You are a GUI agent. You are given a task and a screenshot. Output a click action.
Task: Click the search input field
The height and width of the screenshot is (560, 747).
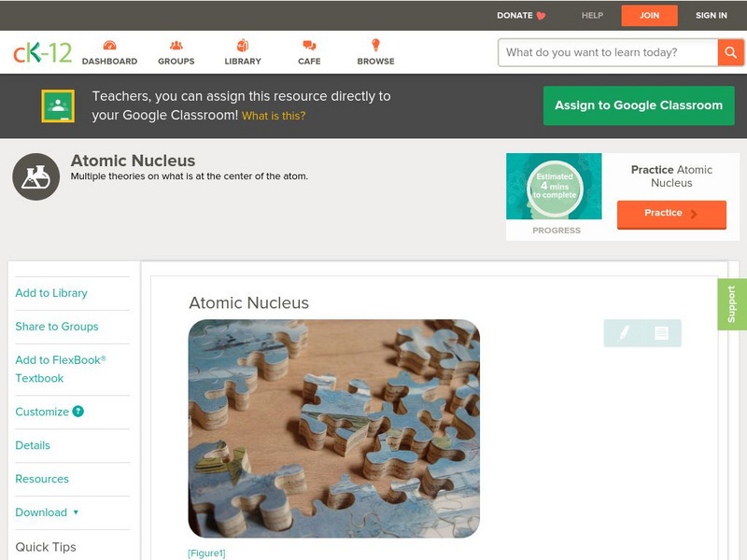(608, 52)
